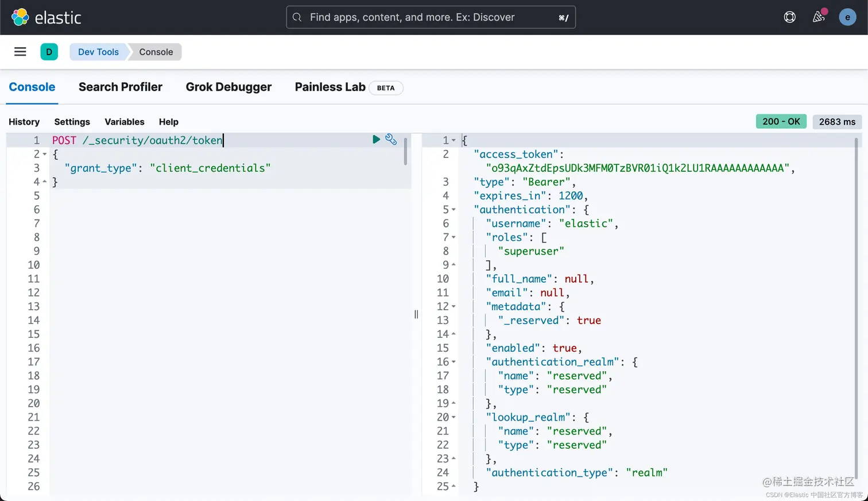Click the "superuser" role entry
This screenshot has height=501, width=868.
(x=531, y=251)
